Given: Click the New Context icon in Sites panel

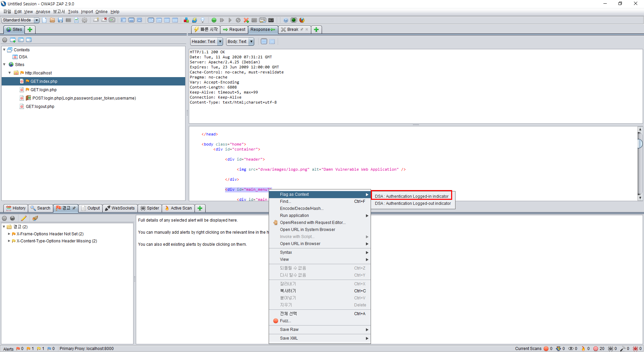Looking at the screenshot, I should click(x=13, y=40).
